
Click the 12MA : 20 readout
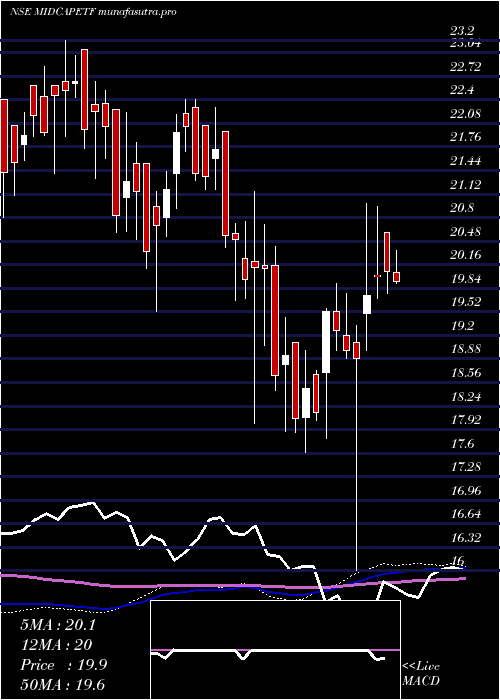[56, 644]
